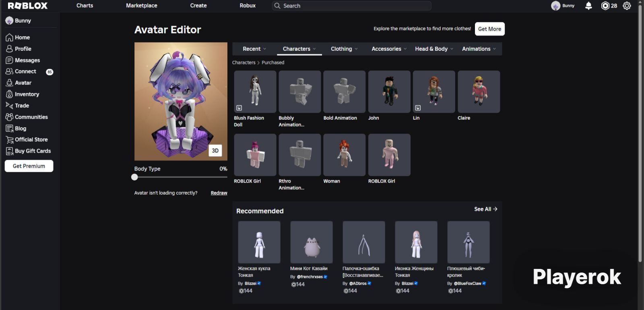Click the Get Premium button
The width and height of the screenshot is (644, 310).
29,166
